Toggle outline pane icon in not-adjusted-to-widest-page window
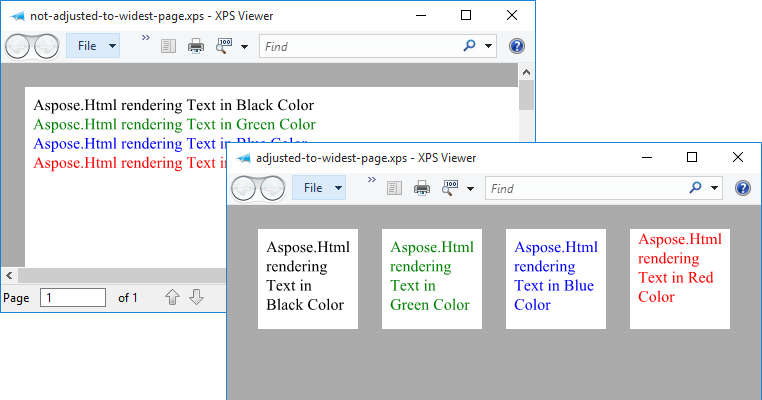This screenshot has height=400, width=762. click(x=168, y=46)
